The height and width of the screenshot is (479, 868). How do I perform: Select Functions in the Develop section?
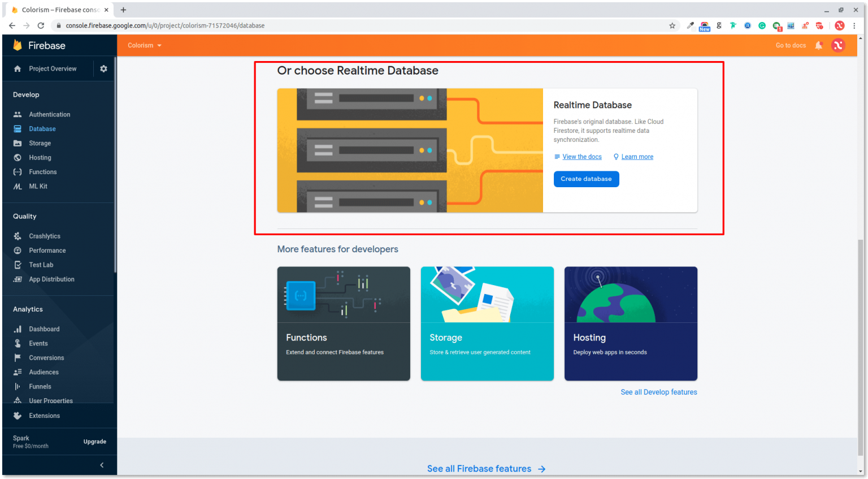point(42,172)
